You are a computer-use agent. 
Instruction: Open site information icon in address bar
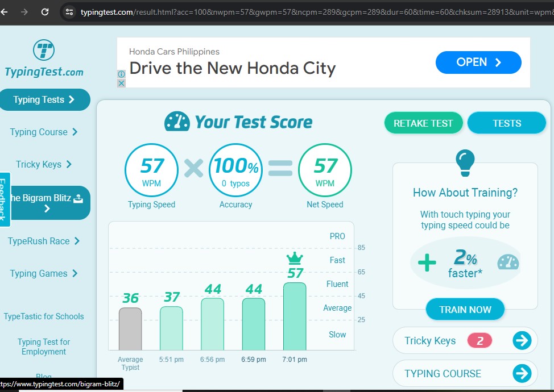pos(69,12)
